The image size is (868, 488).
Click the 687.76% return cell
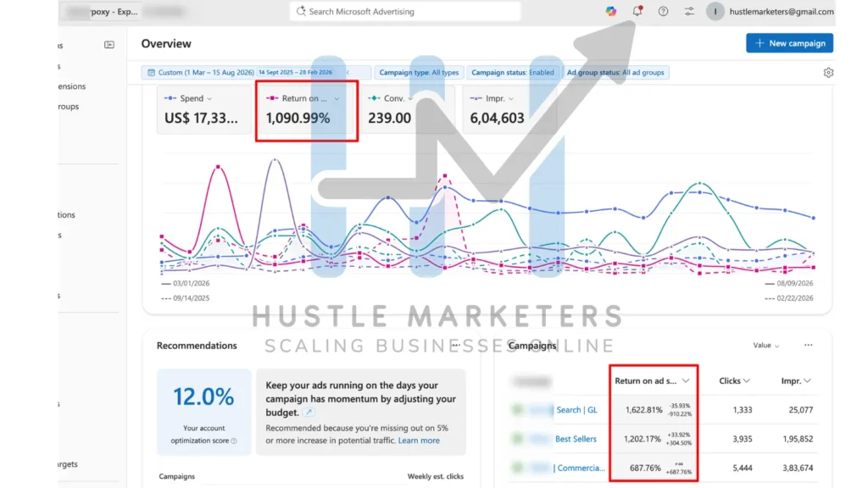click(x=645, y=468)
